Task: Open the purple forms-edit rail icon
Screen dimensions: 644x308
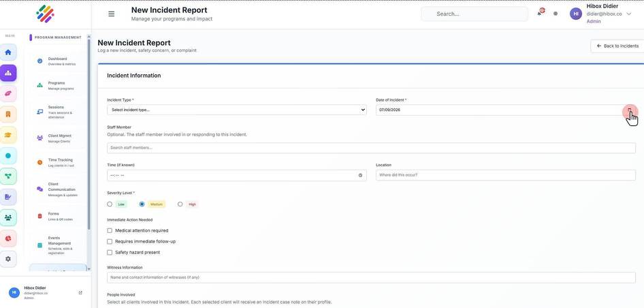Action: 8,197
